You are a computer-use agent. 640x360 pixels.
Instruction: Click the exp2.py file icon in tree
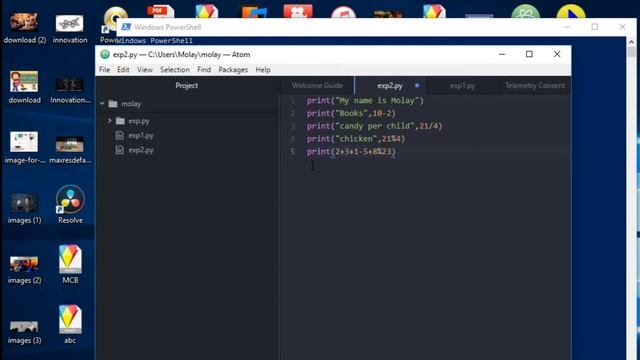click(x=119, y=150)
